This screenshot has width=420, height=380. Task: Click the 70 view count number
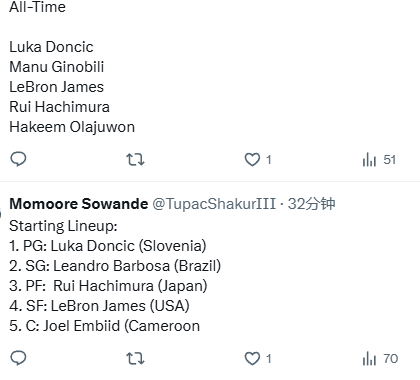click(x=391, y=359)
